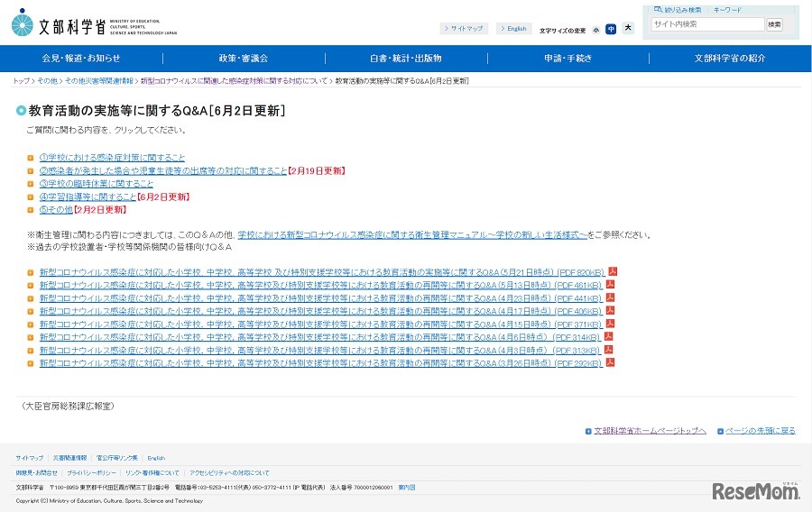Open 白書・統計・出版物 menu
812x512 pixels.
point(406,59)
